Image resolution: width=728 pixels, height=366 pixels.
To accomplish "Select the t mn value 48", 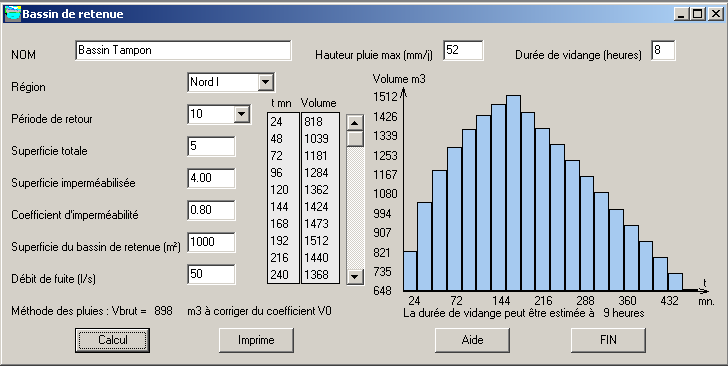I will pos(276,139).
